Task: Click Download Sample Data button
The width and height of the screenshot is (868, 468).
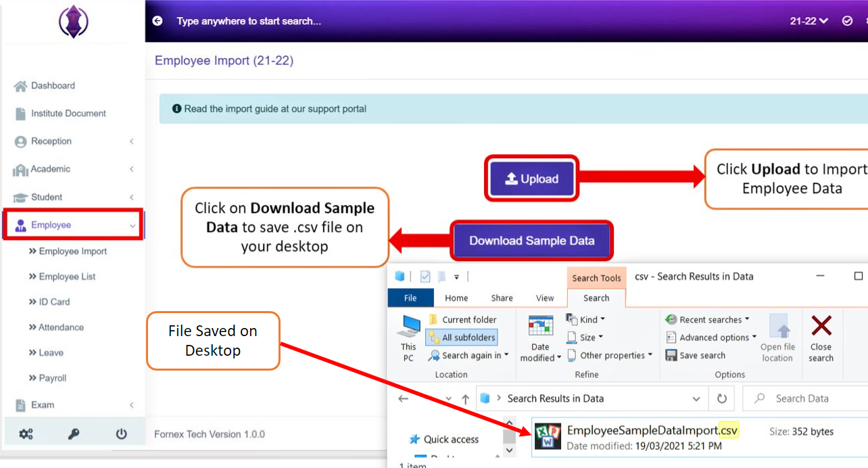Action: click(532, 241)
